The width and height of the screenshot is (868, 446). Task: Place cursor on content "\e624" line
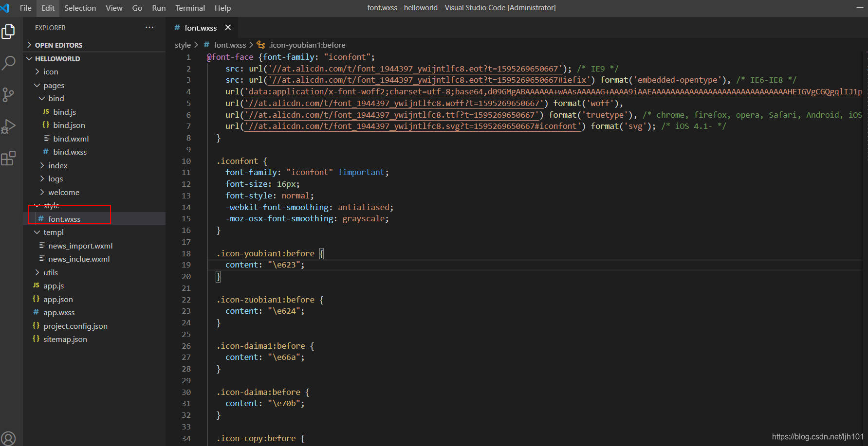click(x=265, y=311)
